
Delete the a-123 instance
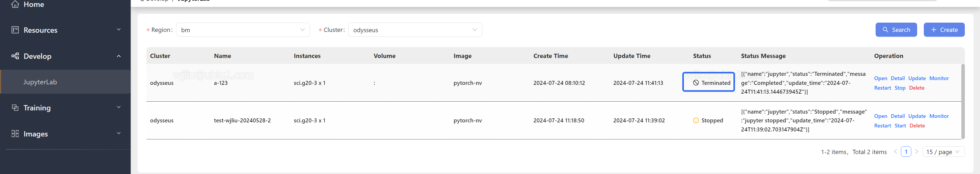coord(916,88)
